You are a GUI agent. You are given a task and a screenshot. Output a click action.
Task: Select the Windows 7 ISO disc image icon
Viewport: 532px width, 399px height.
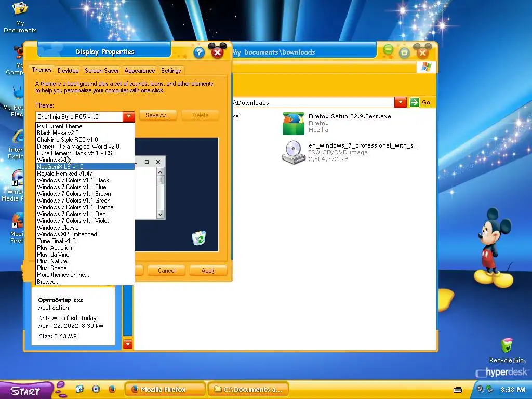[x=294, y=153]
